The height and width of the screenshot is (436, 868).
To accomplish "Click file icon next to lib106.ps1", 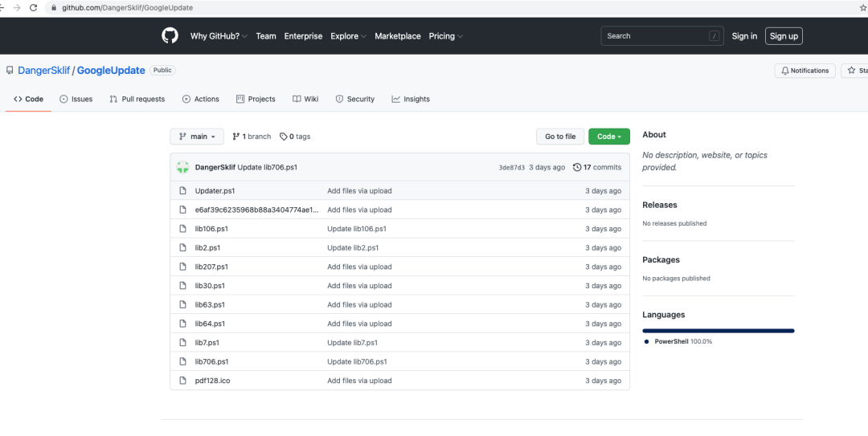I will (182, 229).
